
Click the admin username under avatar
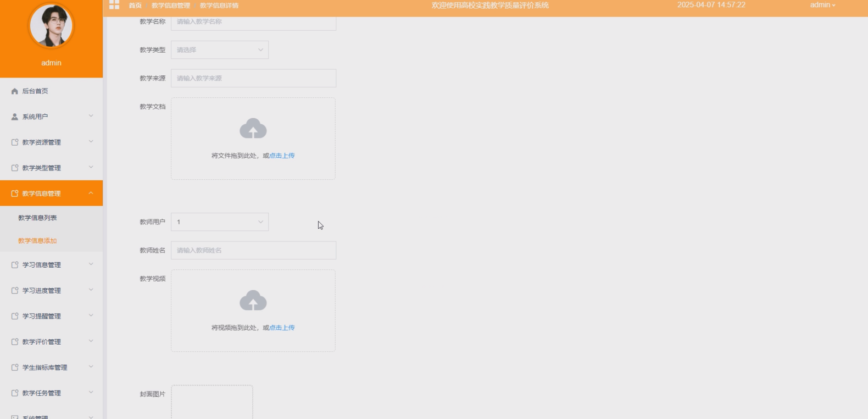[51, 63]
